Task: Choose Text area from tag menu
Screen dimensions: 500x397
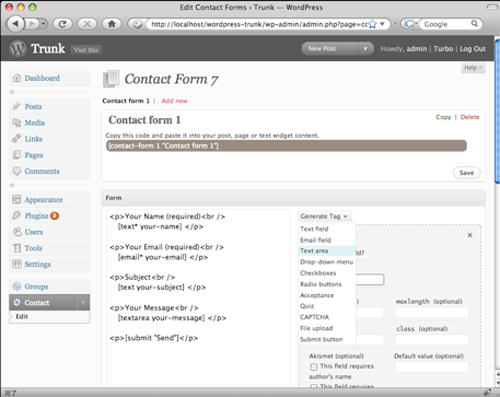Action: pos(327,251)
